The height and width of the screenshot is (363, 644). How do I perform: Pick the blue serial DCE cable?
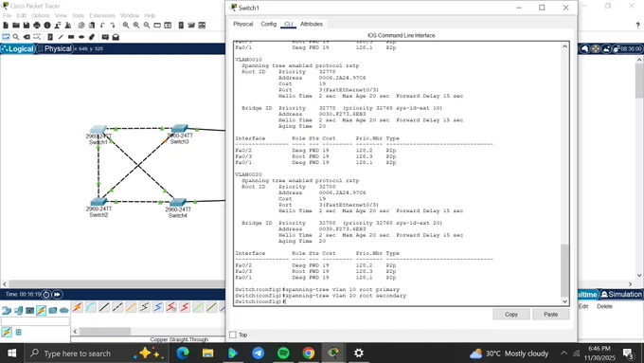[x=158, y=307]
